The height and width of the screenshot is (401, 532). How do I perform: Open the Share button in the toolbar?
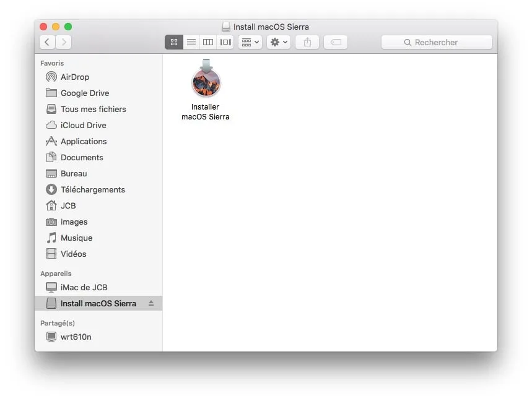(x=307, y=42)
